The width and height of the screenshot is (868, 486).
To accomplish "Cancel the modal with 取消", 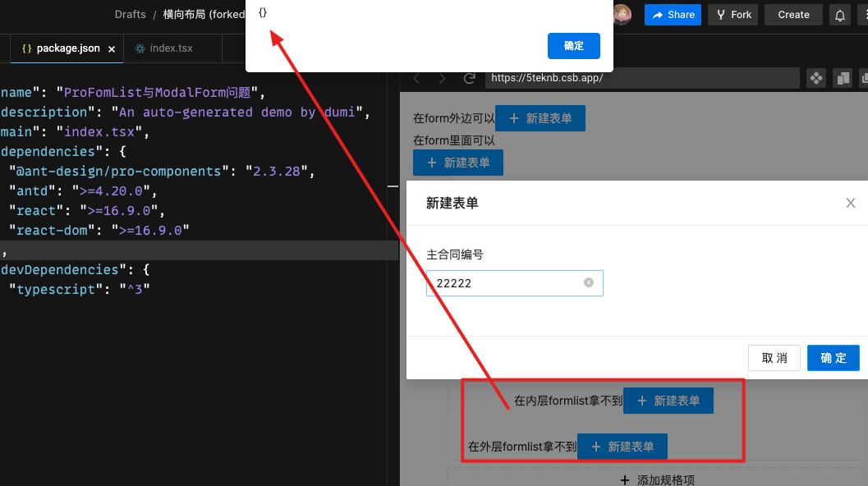I will point(774,357).
